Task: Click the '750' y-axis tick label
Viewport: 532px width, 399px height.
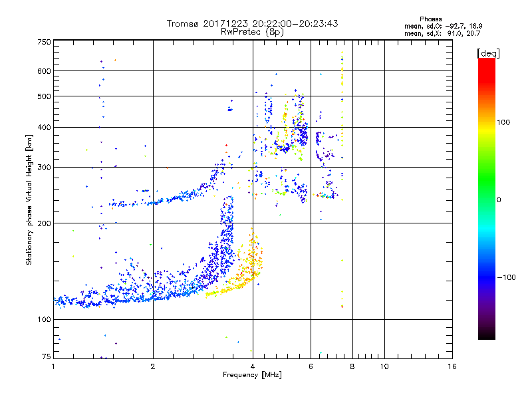Action: pyautogui.click(x=44, y=42)
